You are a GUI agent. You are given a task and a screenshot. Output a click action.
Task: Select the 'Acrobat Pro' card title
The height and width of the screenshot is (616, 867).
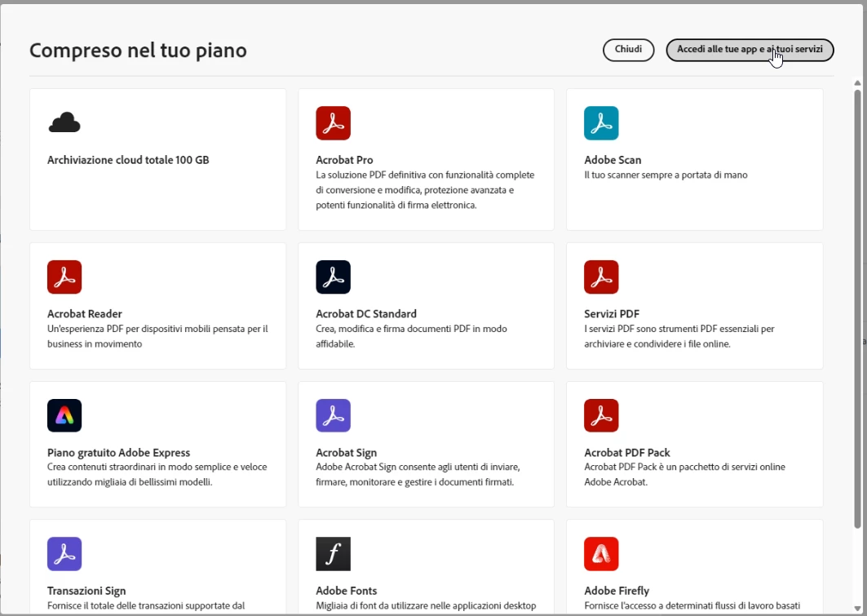[344, 160]
